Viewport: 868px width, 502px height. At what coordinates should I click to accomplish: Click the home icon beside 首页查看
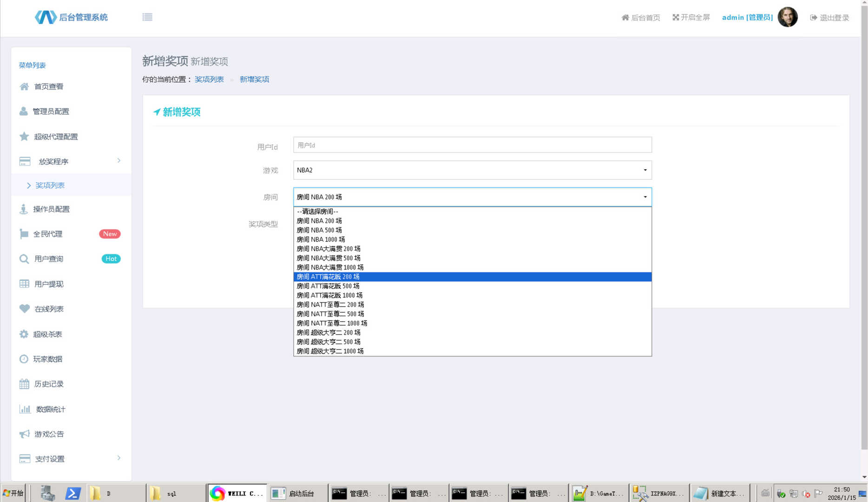click(24, 86)
